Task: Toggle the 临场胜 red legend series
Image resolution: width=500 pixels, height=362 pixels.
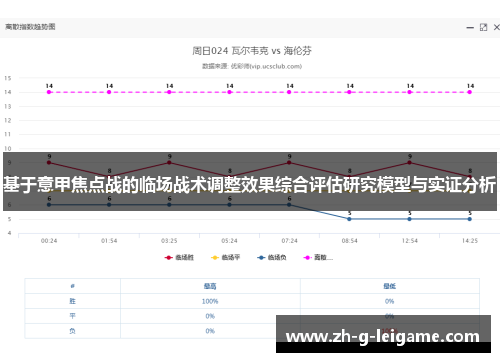Action: pyautogui.click(x=179, y=257)
